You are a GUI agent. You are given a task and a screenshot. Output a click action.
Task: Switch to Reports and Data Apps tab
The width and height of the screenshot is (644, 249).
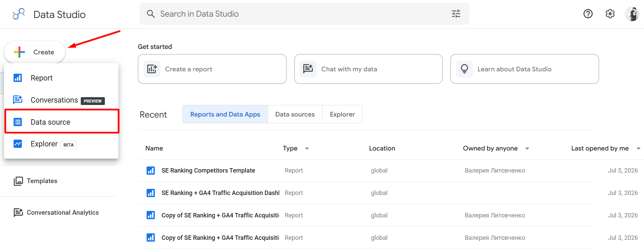(x=225, y=114)
